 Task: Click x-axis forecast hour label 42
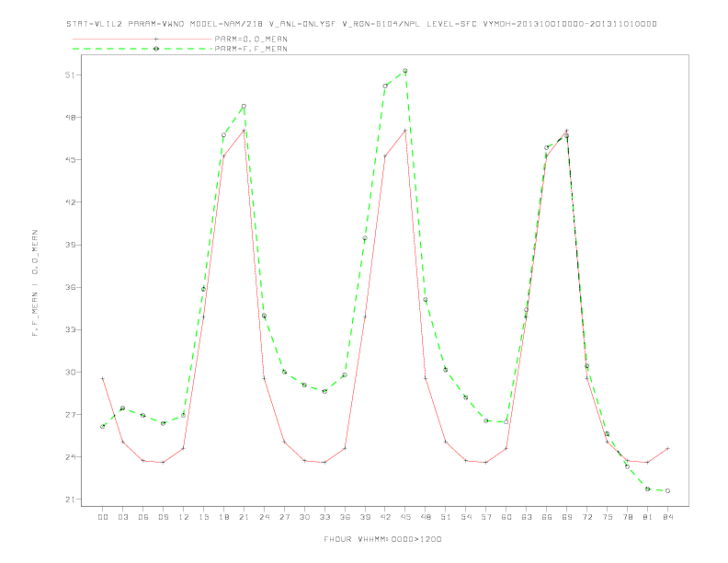(385, 517)
